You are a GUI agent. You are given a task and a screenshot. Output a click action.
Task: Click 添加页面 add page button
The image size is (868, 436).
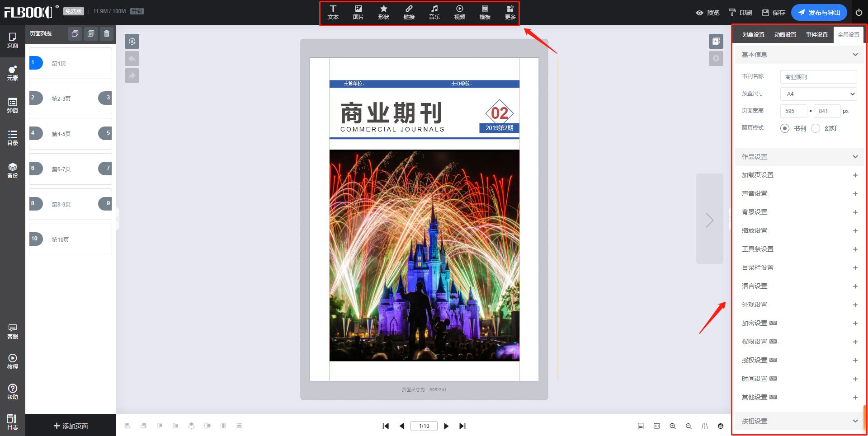coord(71,426)
